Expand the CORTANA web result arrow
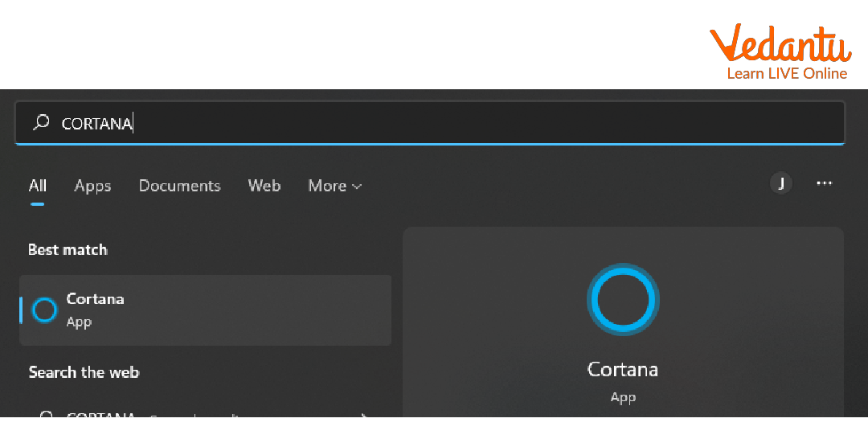This screenshot has height=447, width=868. (x=365, y=416)
